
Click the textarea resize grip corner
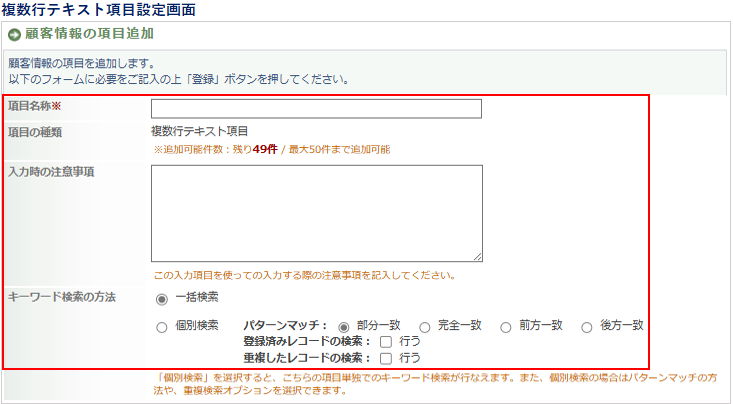(x=477, y=257)
